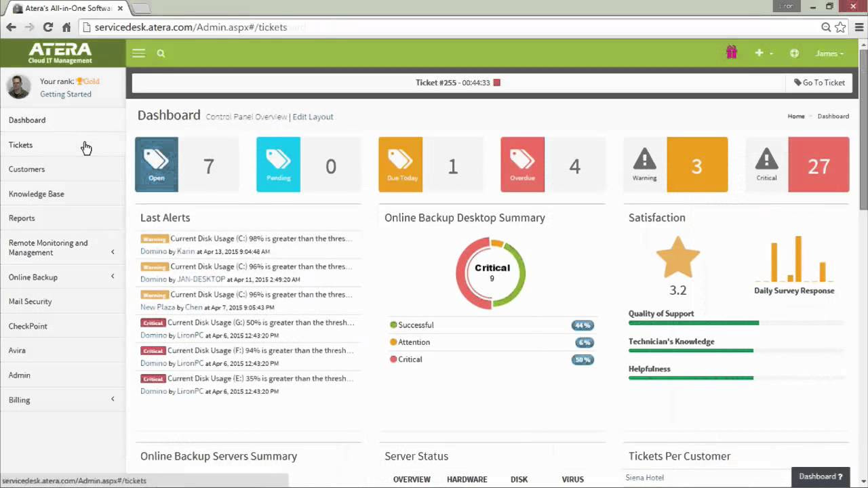Click the Due Today tag tile

tap(400, 165)
